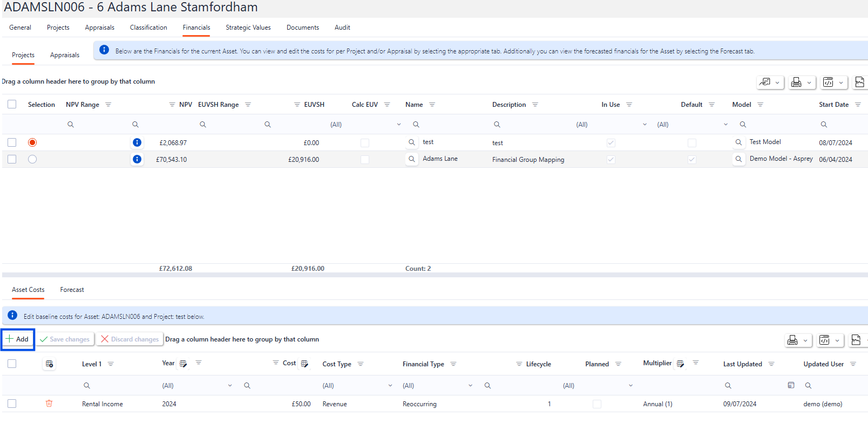Click the bulk edit icon beside Cost
868x444 pixels.
304,364
